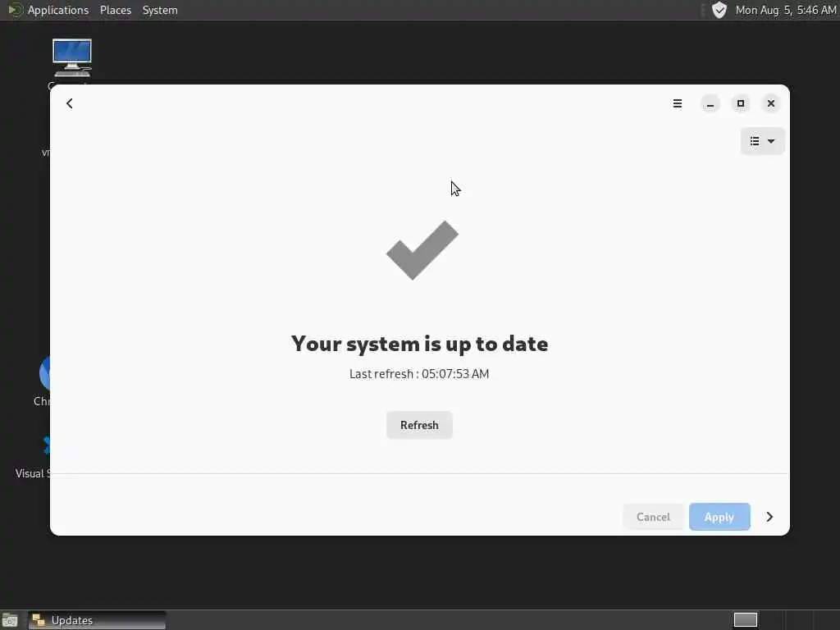Click the large gray checkmark image

(x=422, y=249)
